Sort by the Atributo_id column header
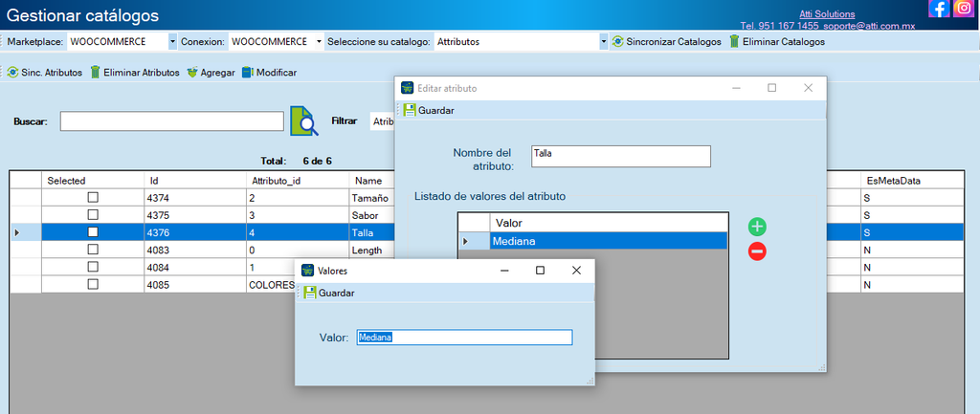This screenshot has width=980, height=414. [x=298, y=181]
